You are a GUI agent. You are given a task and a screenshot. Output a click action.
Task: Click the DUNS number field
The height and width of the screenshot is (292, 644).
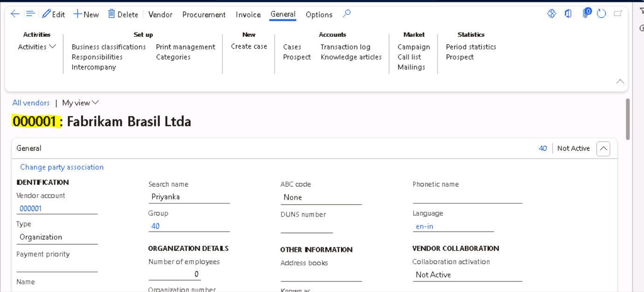click(x=306, y=227)
